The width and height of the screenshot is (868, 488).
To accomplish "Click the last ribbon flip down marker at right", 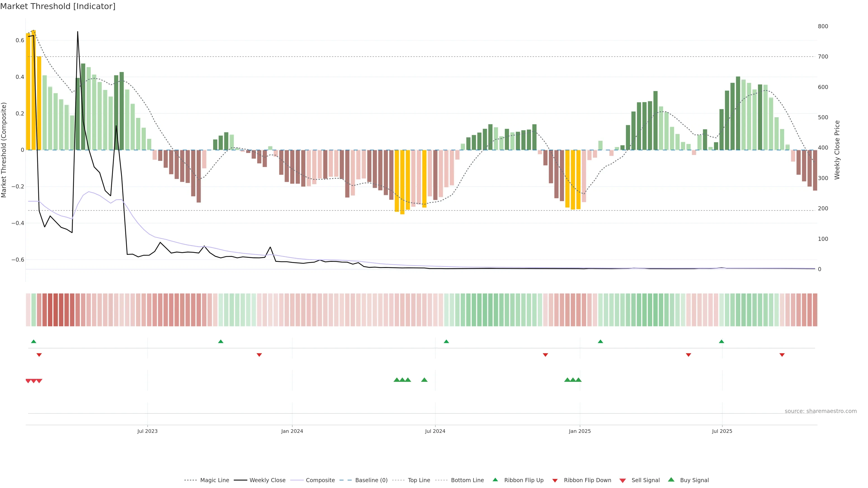I will click(x=782, y=355).
